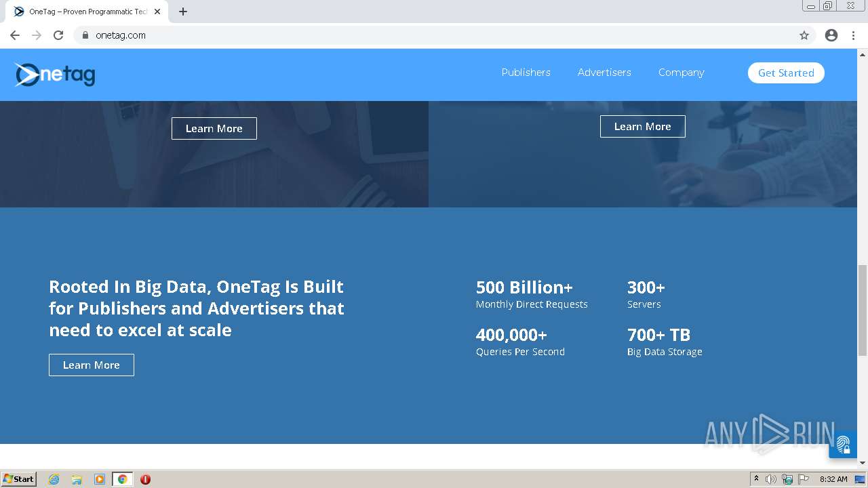The height and width of the screenshot is (488, 868).
Task: Click the system clock 8:32 AM
Action: [833, 479]
